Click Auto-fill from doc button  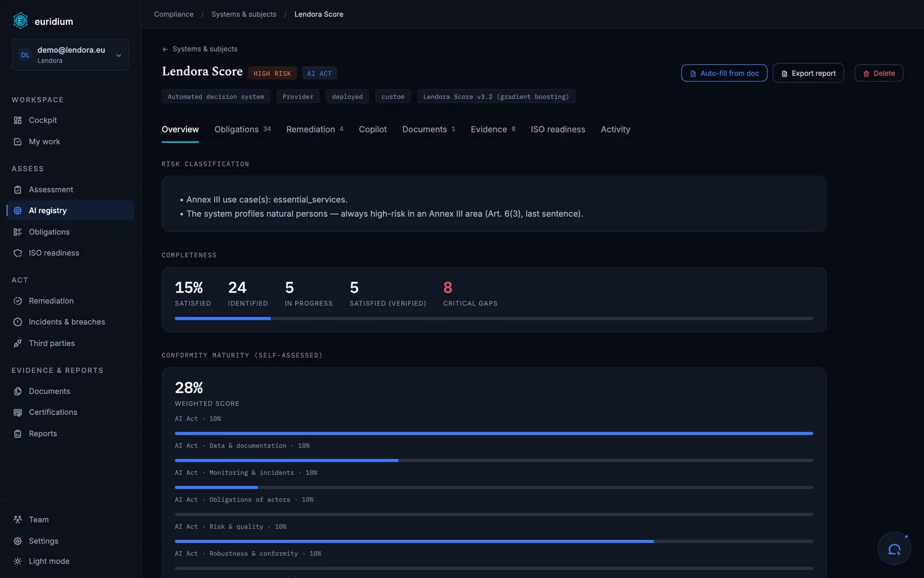724,73
